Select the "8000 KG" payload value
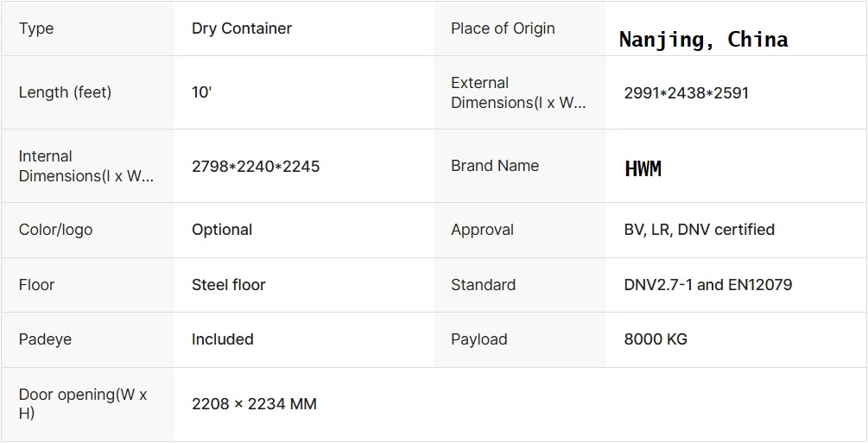Viewport: 868px width, 443px height. (656, 339)
